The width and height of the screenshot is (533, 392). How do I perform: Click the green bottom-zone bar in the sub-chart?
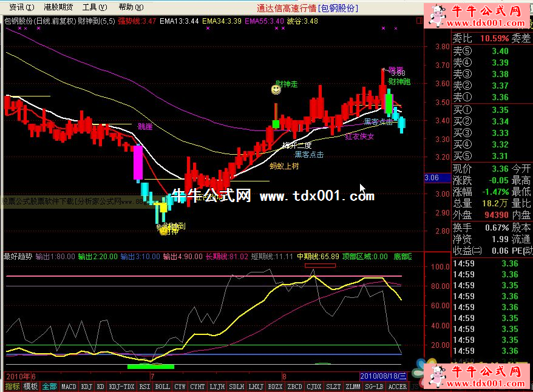pyautogui.click(x=151, y=367)
